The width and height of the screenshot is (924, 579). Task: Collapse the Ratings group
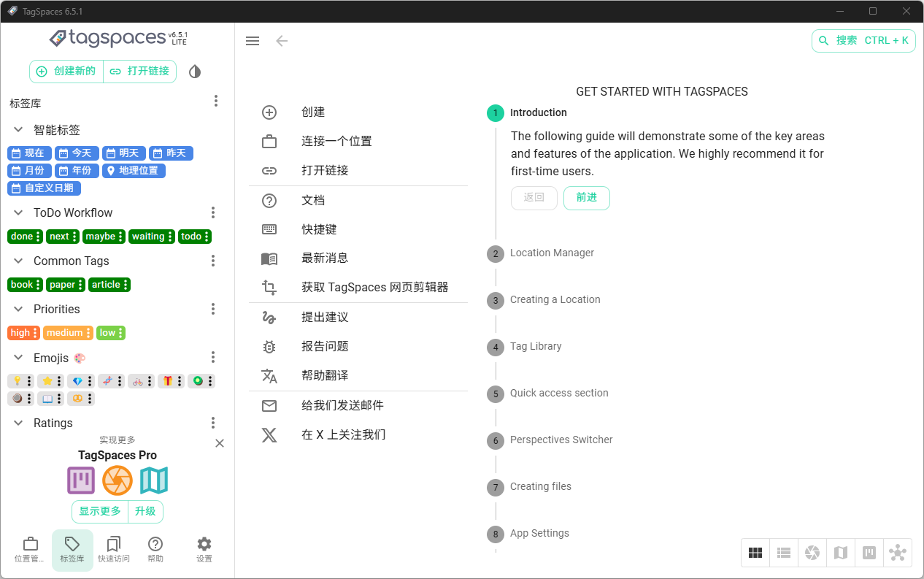pos(19,423)
